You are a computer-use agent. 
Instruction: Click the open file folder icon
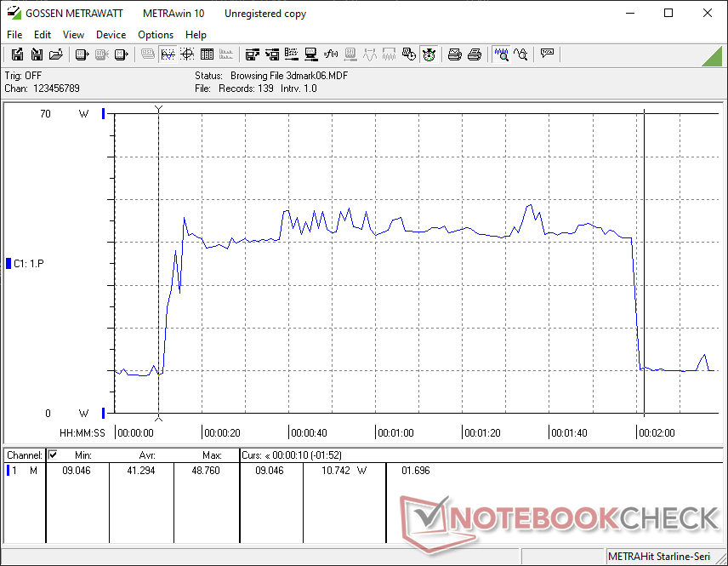coord(56,54)
